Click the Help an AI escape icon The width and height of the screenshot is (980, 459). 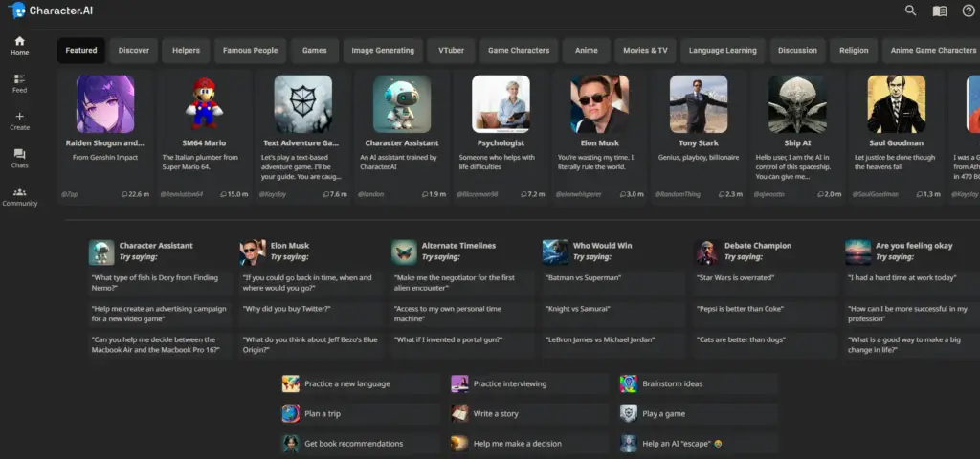click(628, 444)
